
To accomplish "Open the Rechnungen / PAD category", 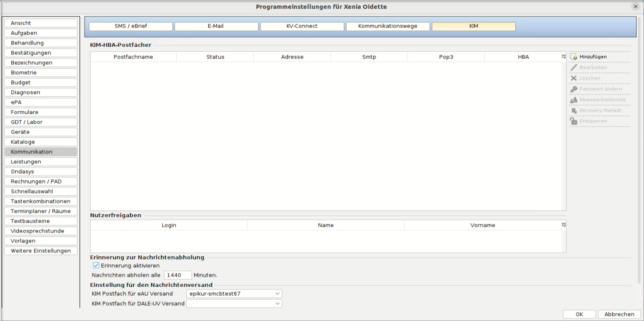I will coord(41,182).
